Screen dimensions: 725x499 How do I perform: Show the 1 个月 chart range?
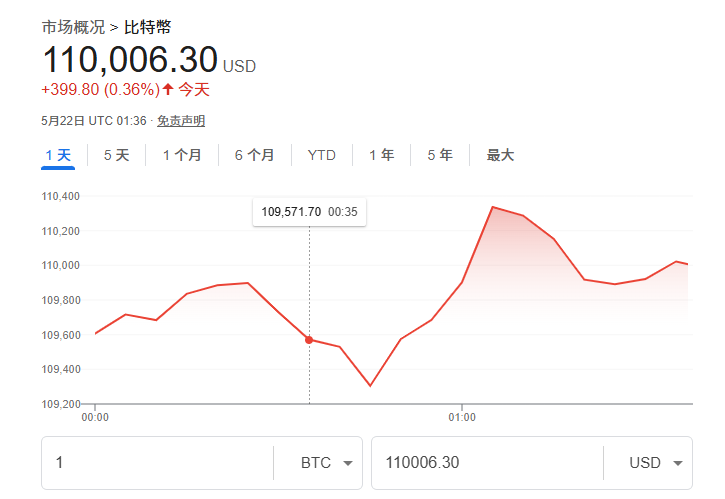(x=182, y=155)
